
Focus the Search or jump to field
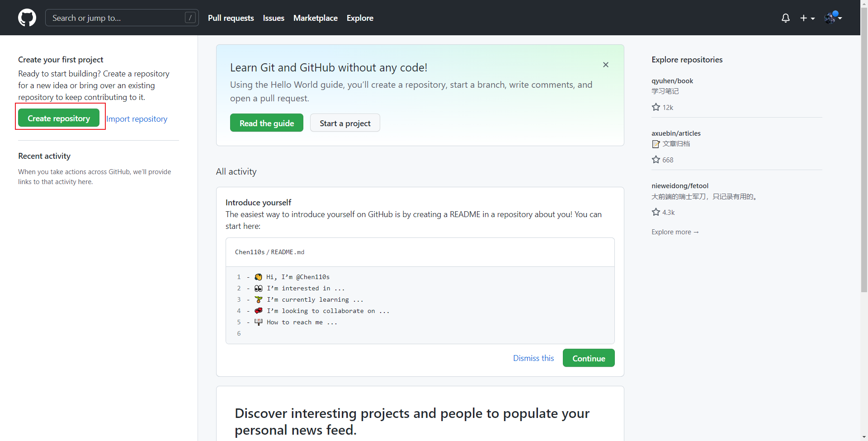tap(122, 18)
